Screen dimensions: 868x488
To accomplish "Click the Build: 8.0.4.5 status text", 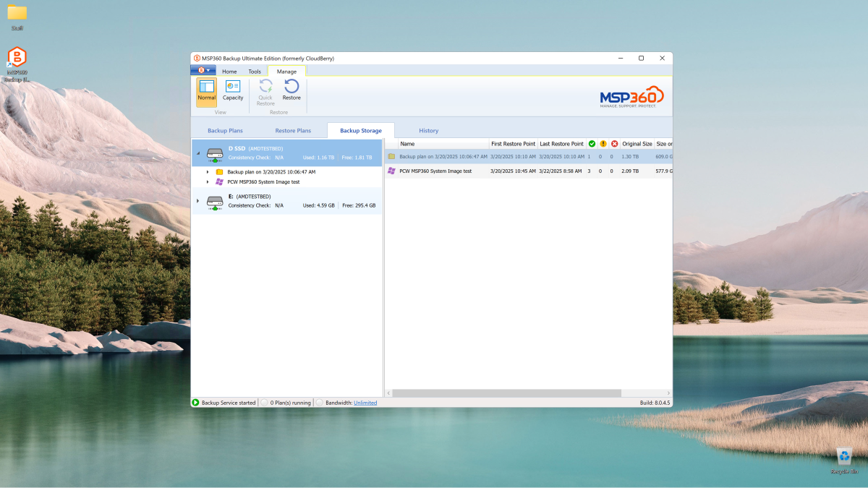I will point(655,403).
